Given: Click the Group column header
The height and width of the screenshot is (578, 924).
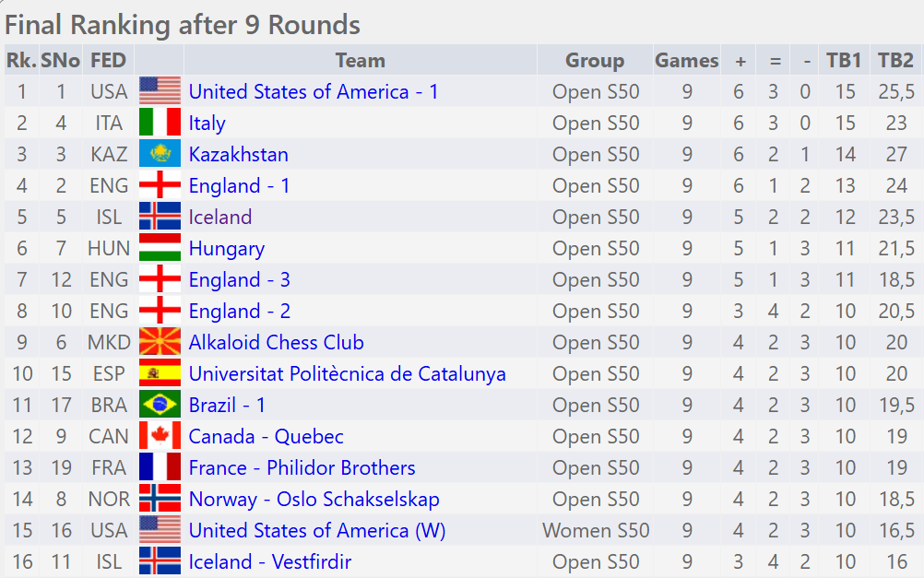Looking at the screenshot, I should [x=595, y=61].
